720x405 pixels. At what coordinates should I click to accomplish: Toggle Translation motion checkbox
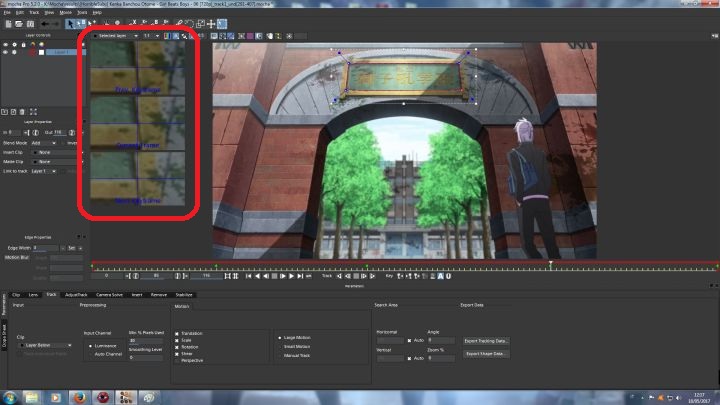coord(177,333)
